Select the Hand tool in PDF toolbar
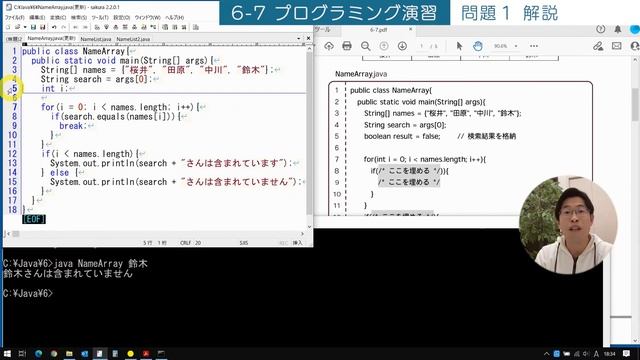Image resolution: width=640 pixels, height=360 pixels. tap(478, 46)
